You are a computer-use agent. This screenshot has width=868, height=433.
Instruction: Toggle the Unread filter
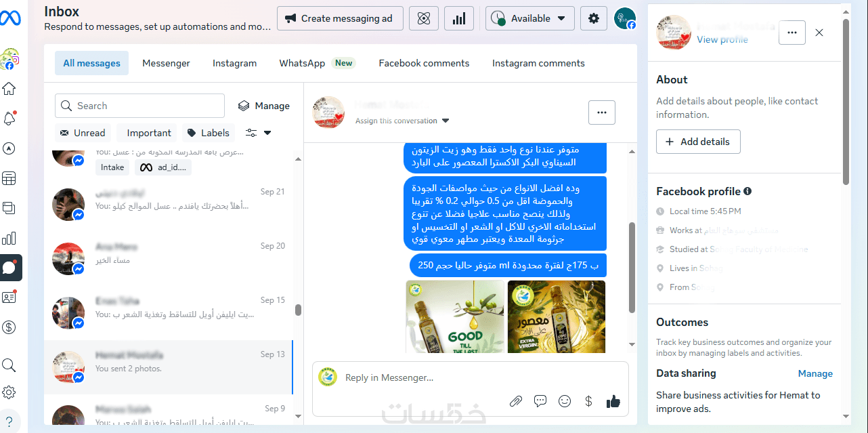pos(83,133)
